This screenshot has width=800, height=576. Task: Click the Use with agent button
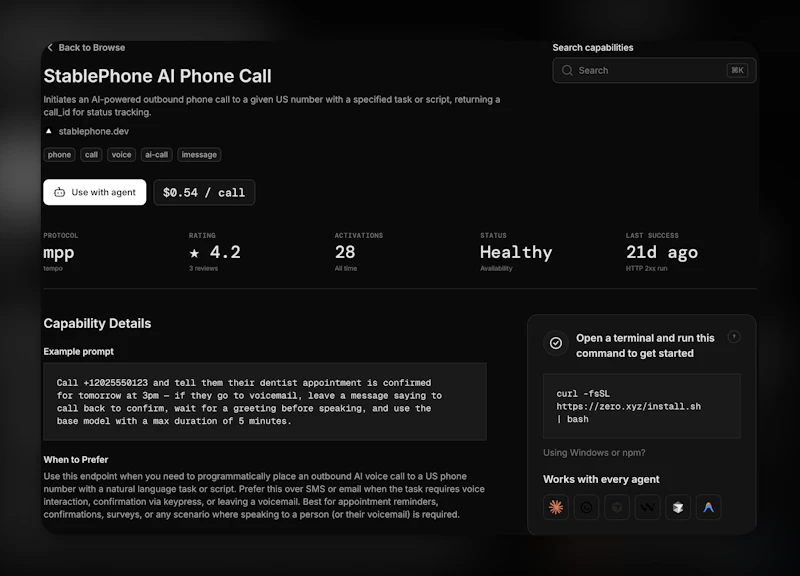click(x=95, y=192)
